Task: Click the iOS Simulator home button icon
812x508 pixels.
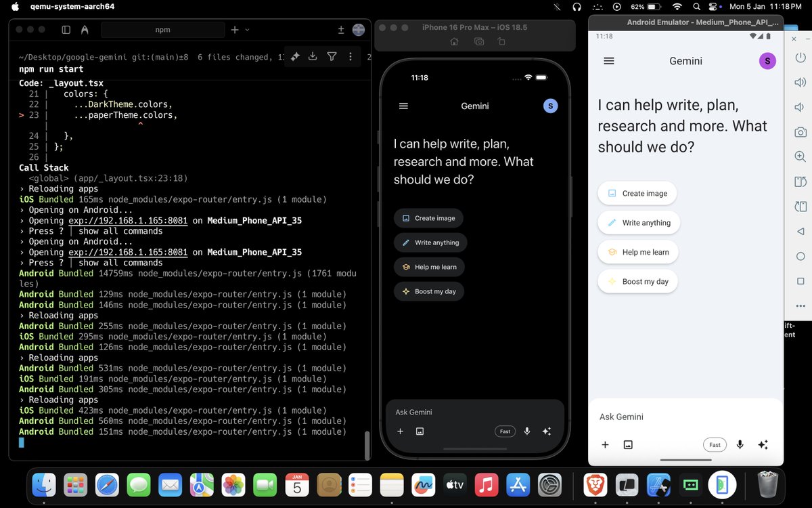Action: coord(455,41)
